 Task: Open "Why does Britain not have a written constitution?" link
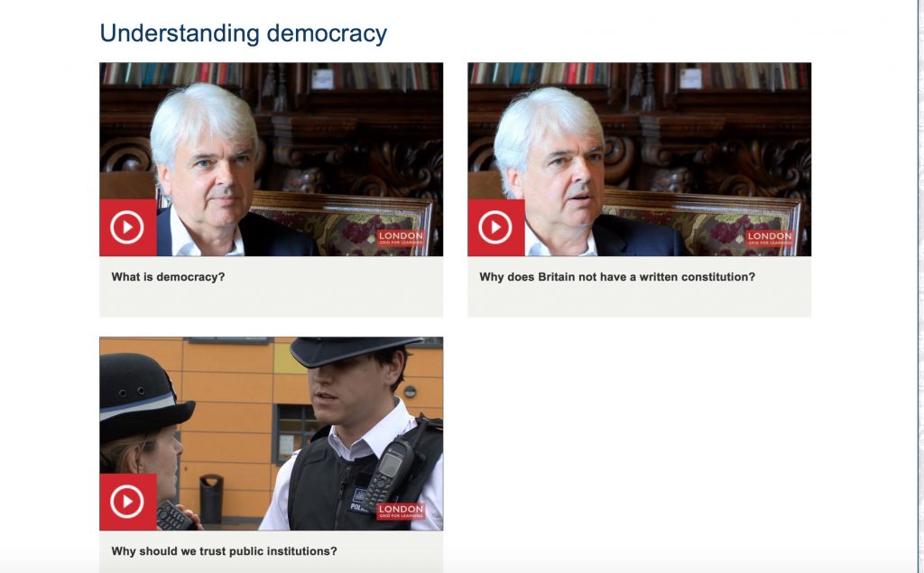click(x=617, y=277)
